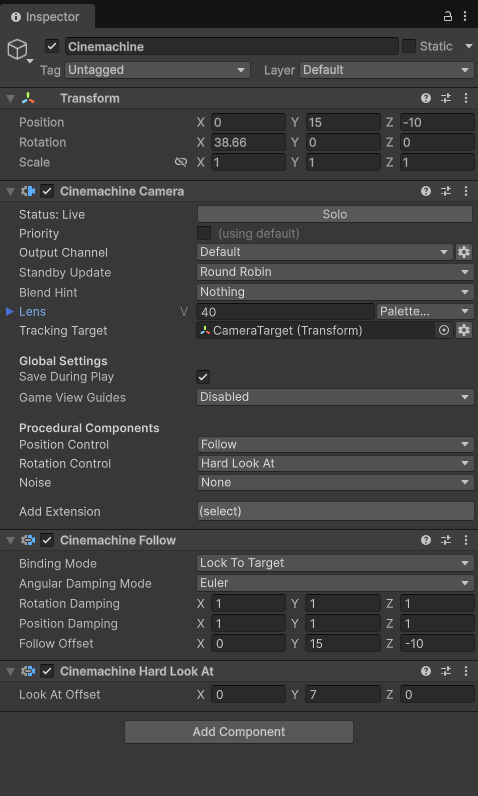Open Cinemachine Follow help icon
This screenshot has width=478, height=796.
tap(426, 540)
